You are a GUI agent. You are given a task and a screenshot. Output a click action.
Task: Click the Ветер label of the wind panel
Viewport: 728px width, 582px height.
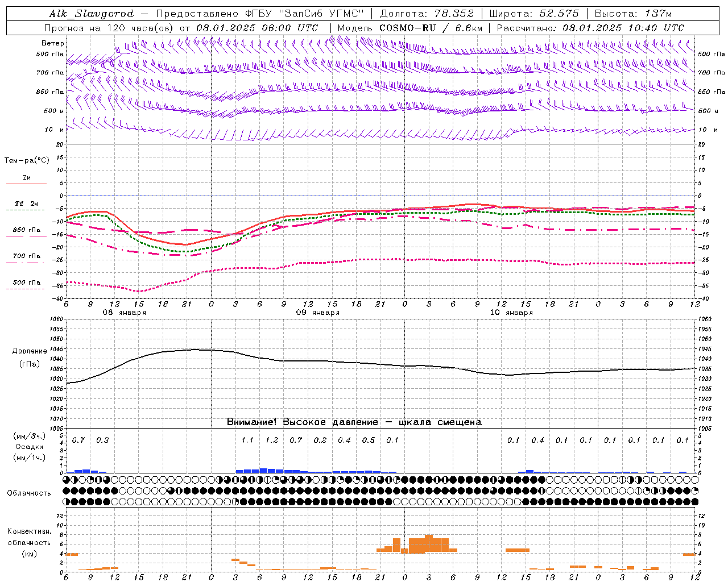[x=53, y=43]
